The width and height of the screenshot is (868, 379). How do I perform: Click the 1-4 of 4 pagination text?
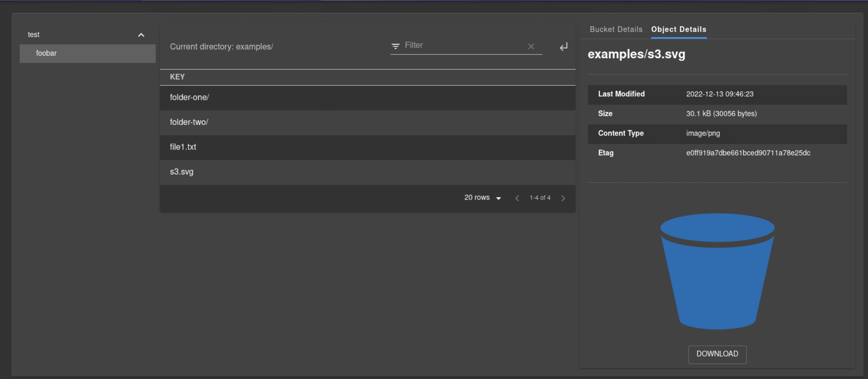coord(540,198)
